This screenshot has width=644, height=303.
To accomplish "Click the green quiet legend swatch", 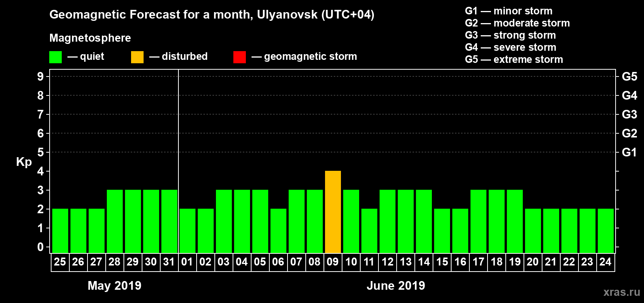I will click(x=55, y=57).
